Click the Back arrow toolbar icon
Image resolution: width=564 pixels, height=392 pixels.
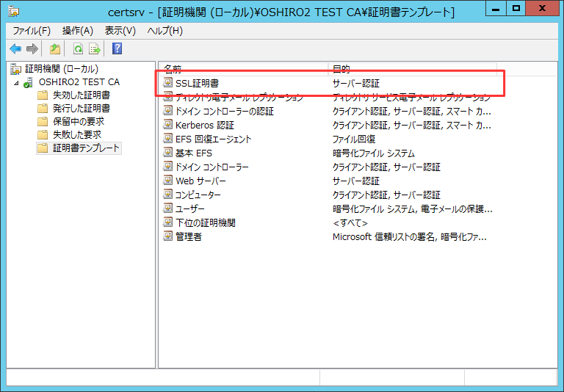[15, 48]
